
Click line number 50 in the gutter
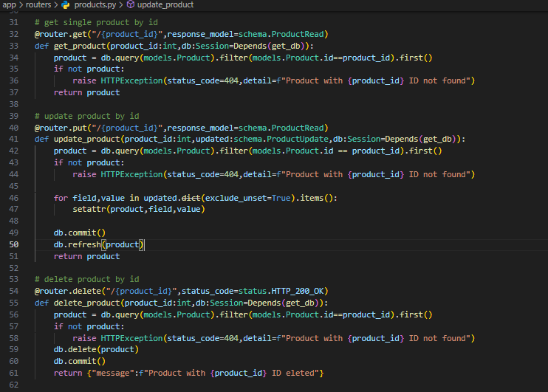click(15, 244)
